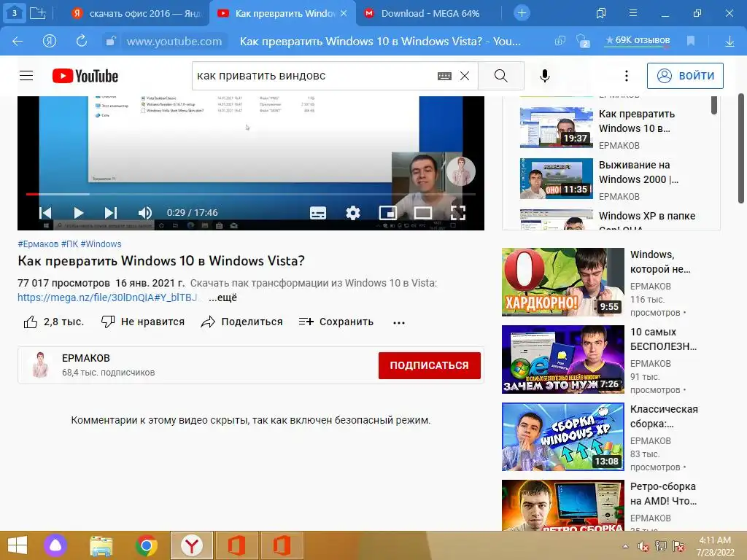Viewport: 747px width, 560px height.
Task: Click the ВОЙТИ sign-in button
Action: 685,76
